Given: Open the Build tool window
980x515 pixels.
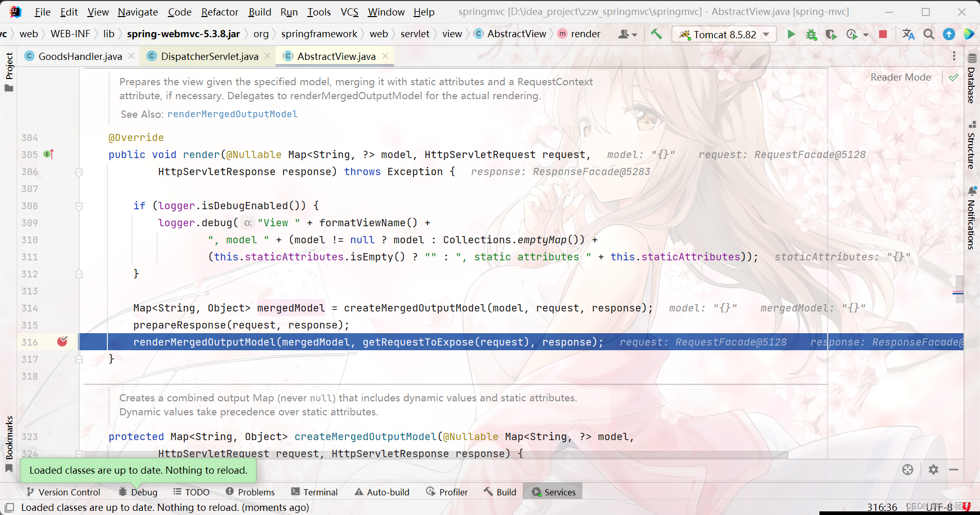Looking at the screenshot, I should (500, 492).
